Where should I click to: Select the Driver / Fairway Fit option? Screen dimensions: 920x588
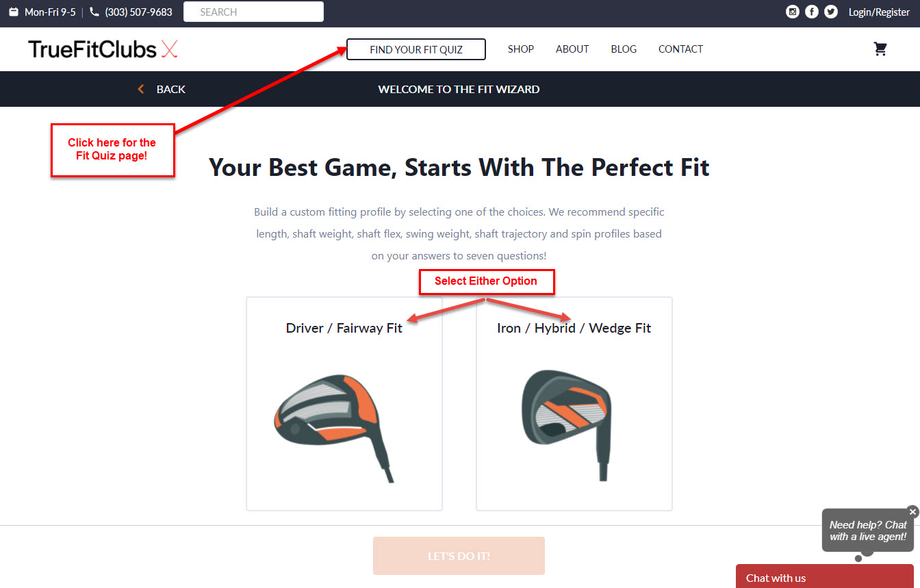tap(344, 404)
